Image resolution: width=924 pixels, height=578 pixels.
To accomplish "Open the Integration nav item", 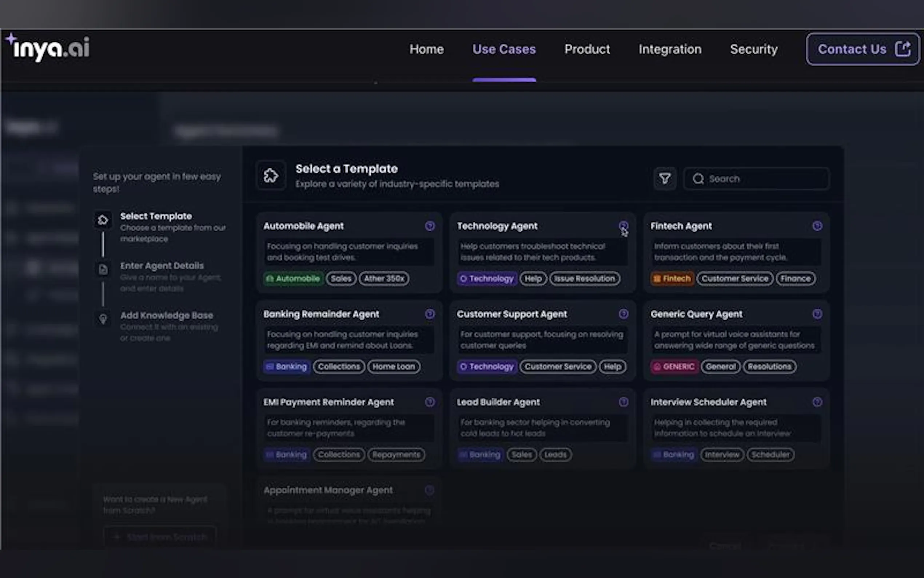I will point(670,49).
